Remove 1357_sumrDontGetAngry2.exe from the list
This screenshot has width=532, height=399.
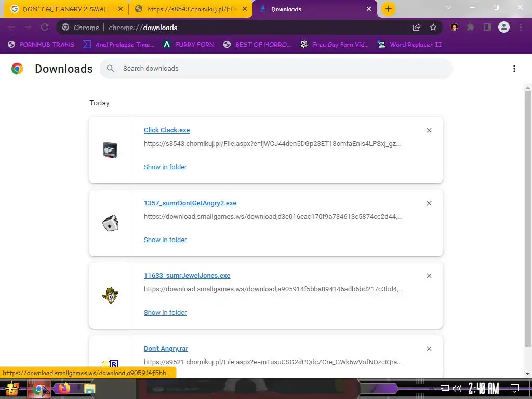[x=429, y=203]
